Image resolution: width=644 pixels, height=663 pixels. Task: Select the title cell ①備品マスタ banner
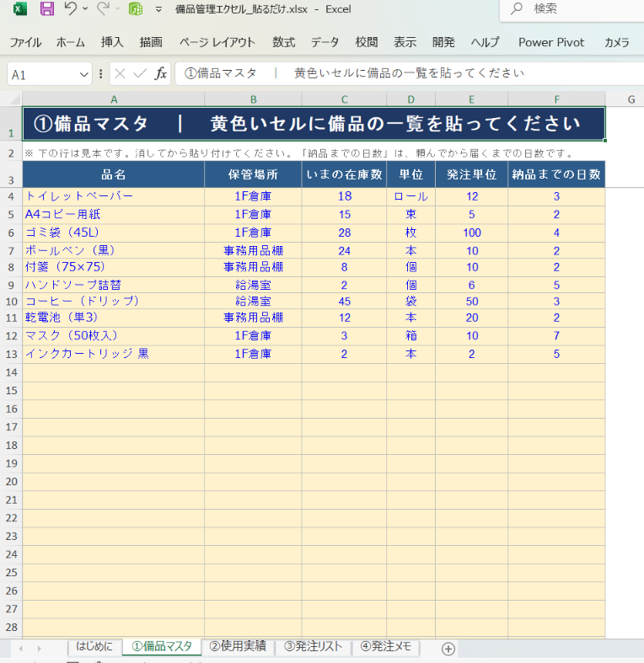314,124
